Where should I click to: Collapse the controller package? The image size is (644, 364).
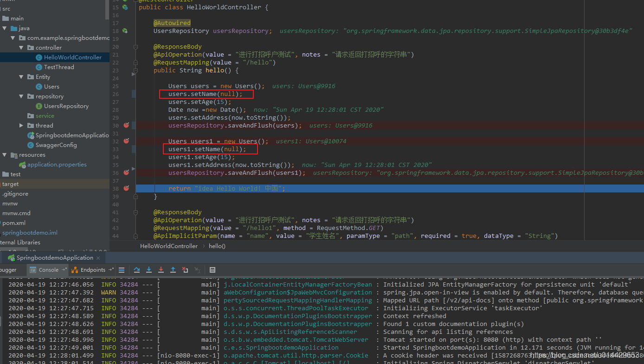click(21, 48)
